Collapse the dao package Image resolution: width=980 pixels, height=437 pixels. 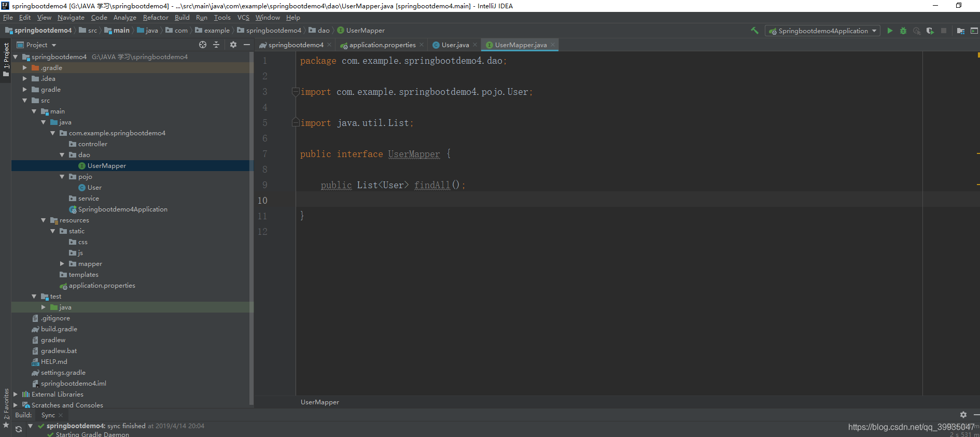[62, 155]
